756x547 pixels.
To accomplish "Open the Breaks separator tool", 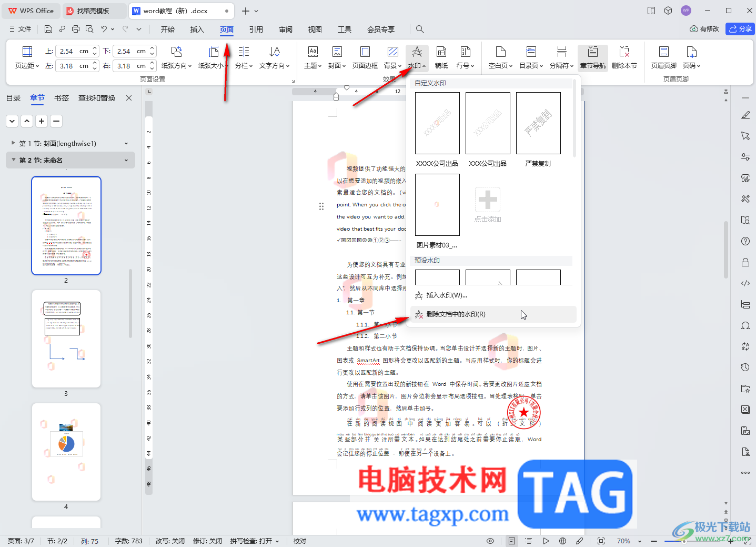I will point(561,57).
